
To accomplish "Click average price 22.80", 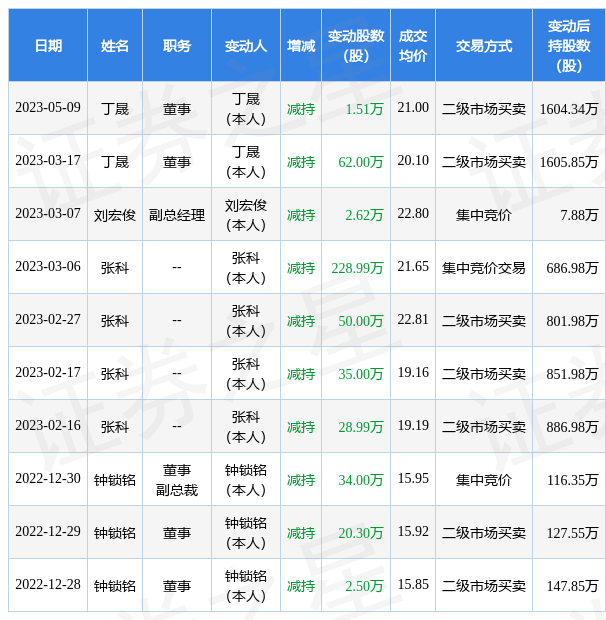I will [413, 214].
